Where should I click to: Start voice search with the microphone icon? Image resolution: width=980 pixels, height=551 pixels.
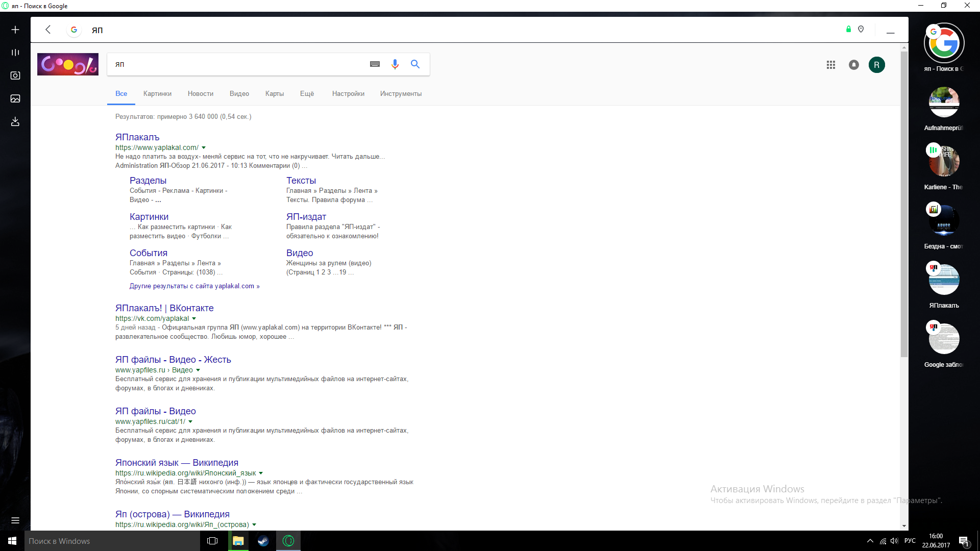(x=395, y=64)
